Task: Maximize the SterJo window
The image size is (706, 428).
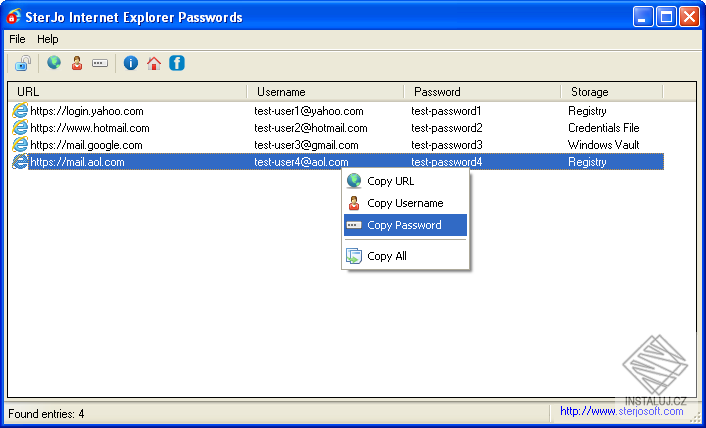Action: pyautogui.click(x=666, y=17)
